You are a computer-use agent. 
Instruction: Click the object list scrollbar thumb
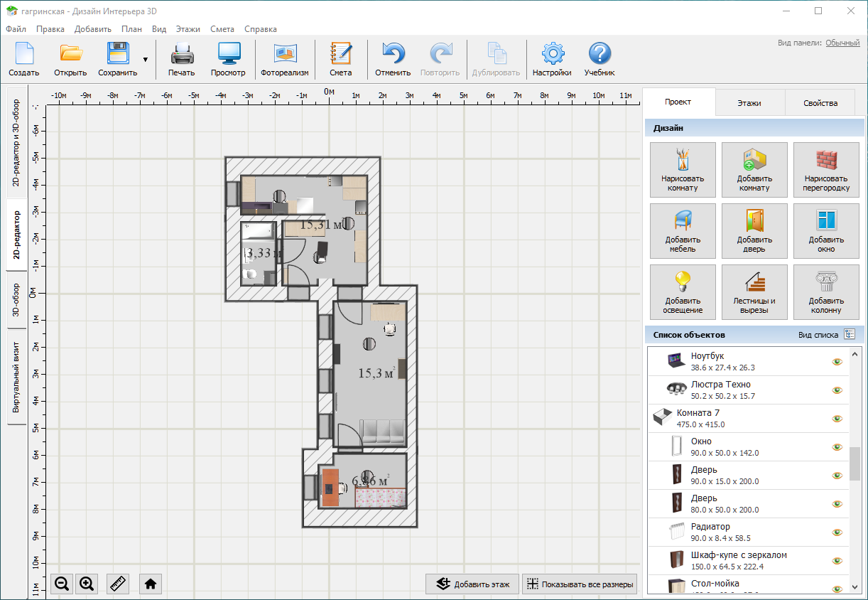(x=855, y=464)
